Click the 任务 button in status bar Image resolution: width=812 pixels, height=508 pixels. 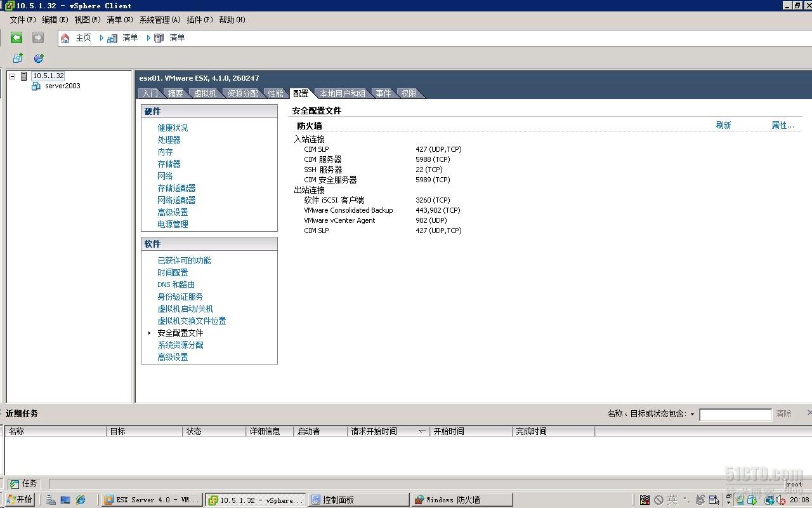23,484
